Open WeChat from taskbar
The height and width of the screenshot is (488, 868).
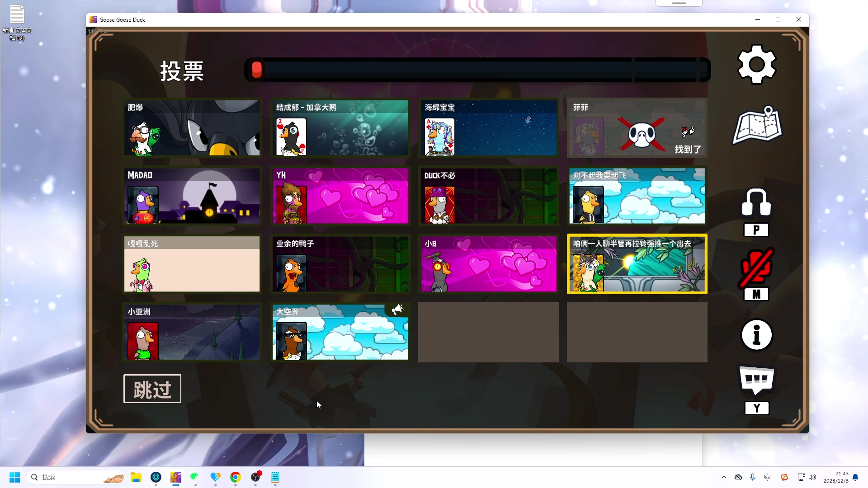pos(195,477)
